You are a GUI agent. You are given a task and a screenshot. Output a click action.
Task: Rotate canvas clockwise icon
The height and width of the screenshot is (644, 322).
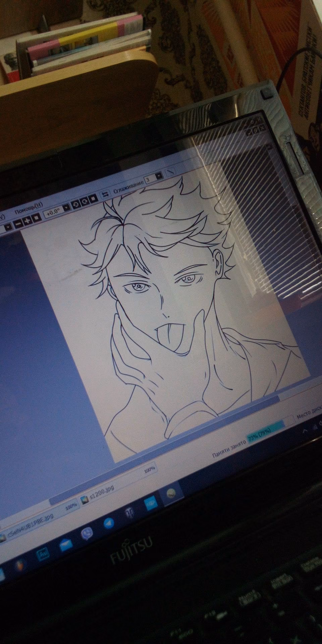click(x=85, y=202)
